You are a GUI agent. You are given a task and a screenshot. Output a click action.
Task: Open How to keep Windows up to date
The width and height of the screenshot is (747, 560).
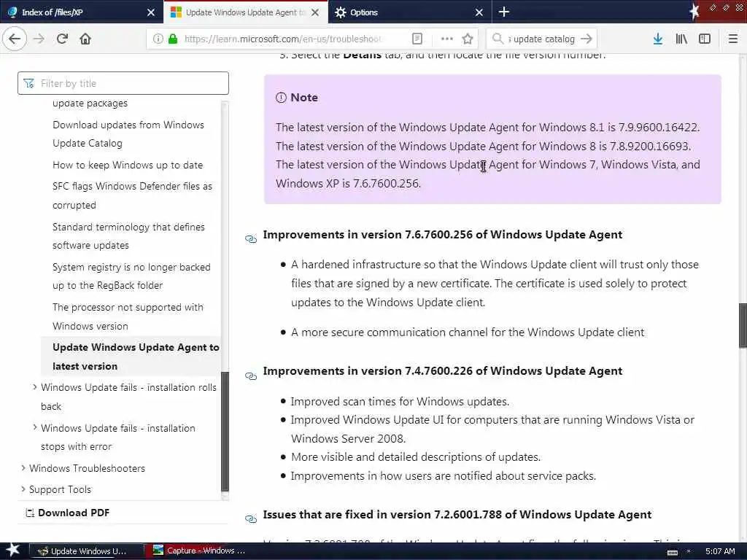pos(128,165)
